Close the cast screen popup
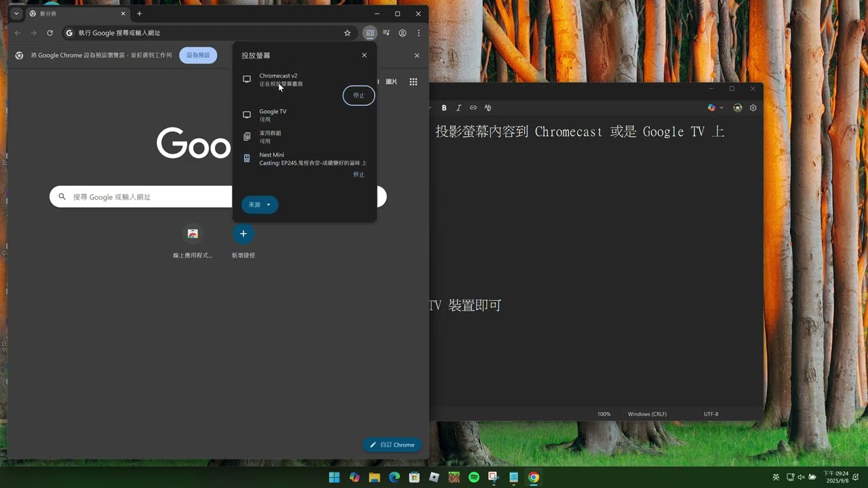Viewport: 868px width, 488px height. [x=364, y=56]
